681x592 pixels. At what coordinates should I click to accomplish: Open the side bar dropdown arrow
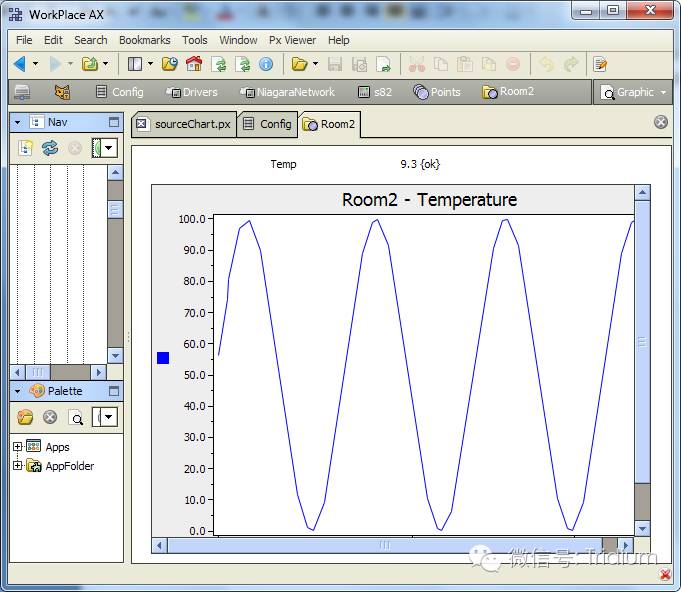pos(150,64)
